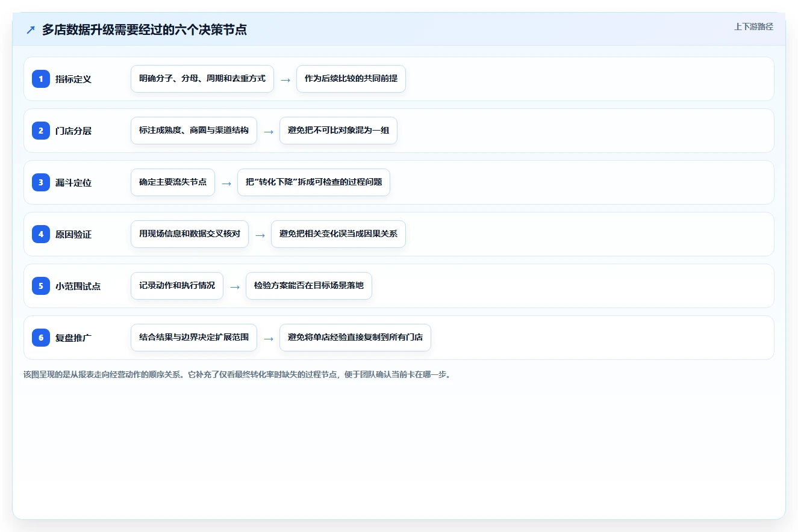Click the 检验方案能否在目标场景落地 box
798x532 pixels.
coord(309,286)
